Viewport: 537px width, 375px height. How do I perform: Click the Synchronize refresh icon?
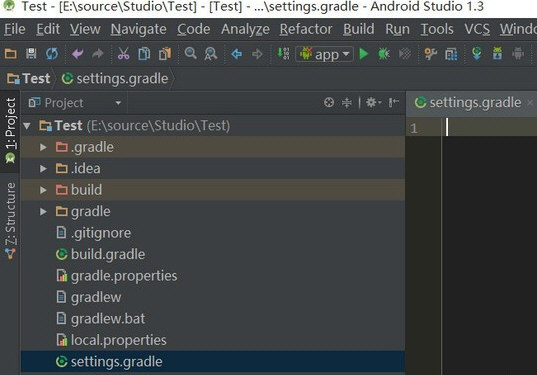click(x=52, y=54)
